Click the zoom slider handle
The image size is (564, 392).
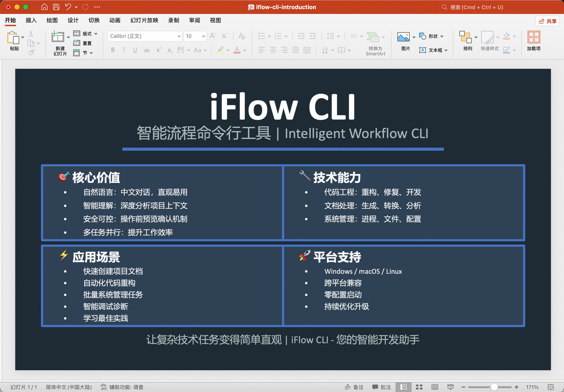tap(494, 387)
